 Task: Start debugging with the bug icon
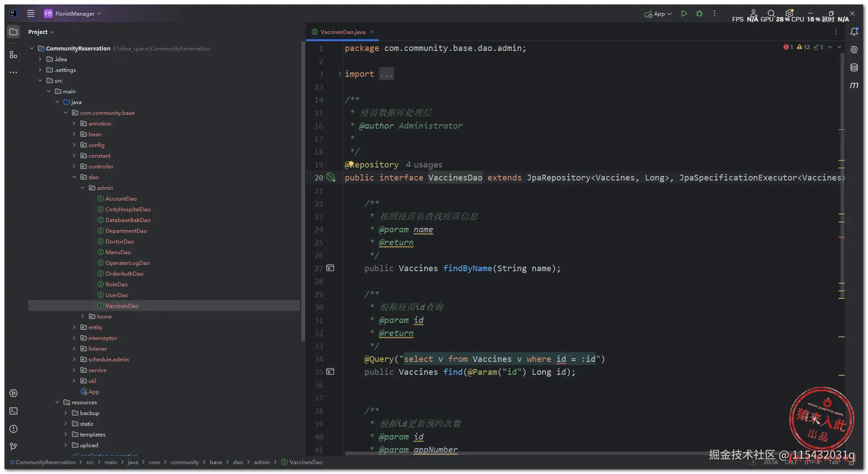(699, 13)
